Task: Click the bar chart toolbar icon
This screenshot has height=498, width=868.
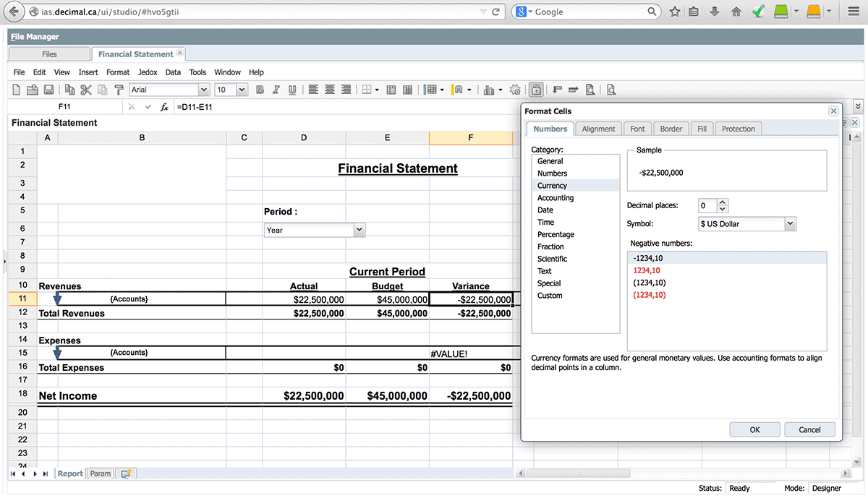Action: coord(489,90)
